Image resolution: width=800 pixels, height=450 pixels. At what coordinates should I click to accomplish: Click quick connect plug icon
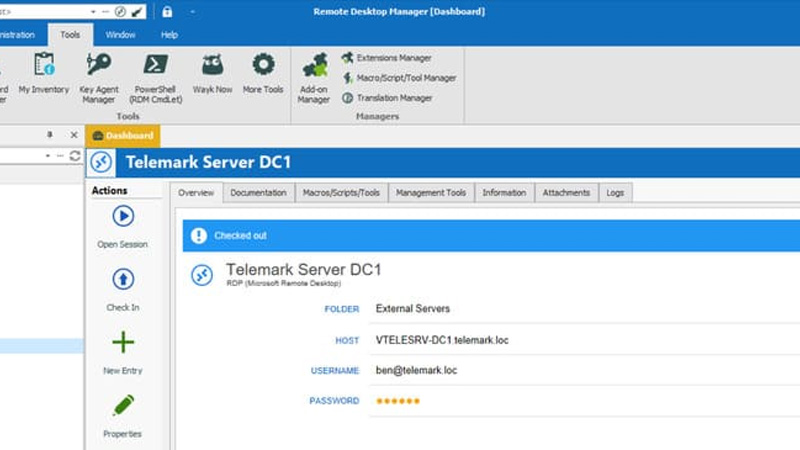[x=137, y=12]
